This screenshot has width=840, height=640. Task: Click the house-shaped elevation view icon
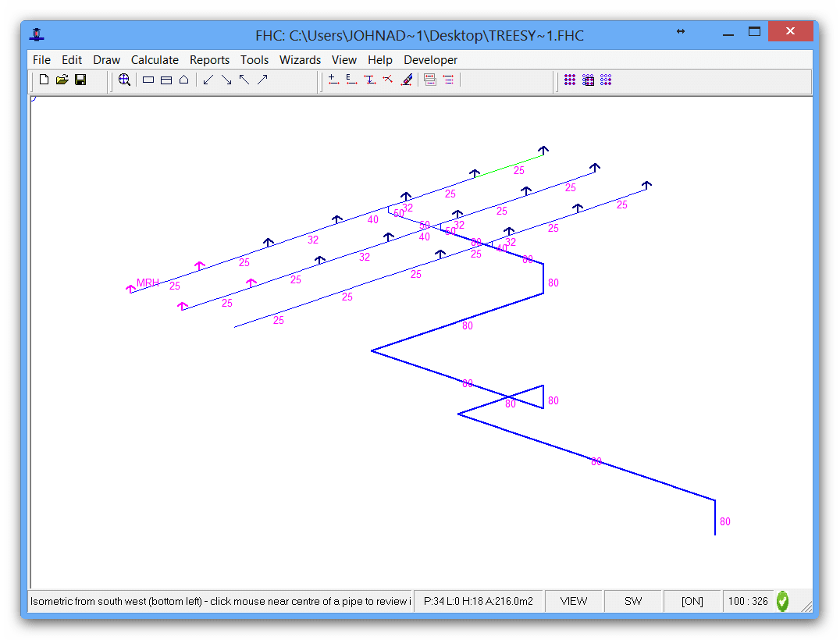(x=184, y=80)
